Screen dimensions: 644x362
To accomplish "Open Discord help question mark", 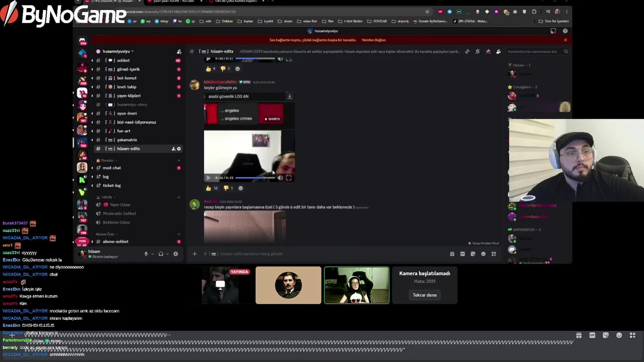I will (x=565, y=31).
